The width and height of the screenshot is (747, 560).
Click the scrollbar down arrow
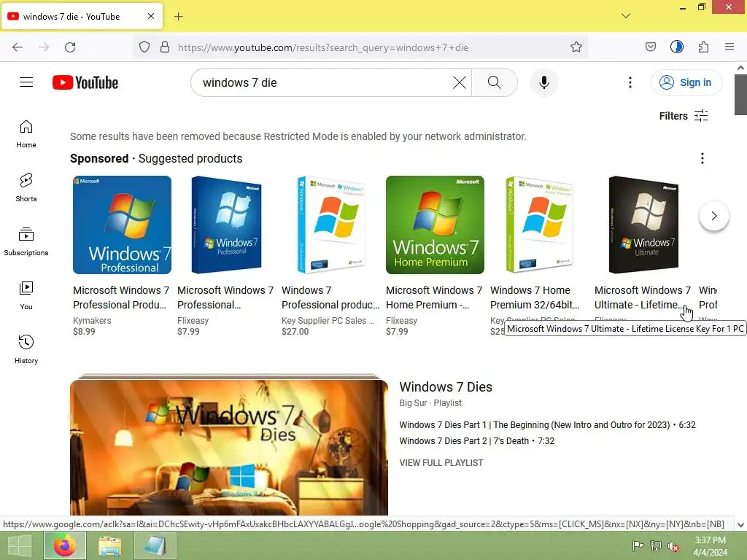(740, 525)
